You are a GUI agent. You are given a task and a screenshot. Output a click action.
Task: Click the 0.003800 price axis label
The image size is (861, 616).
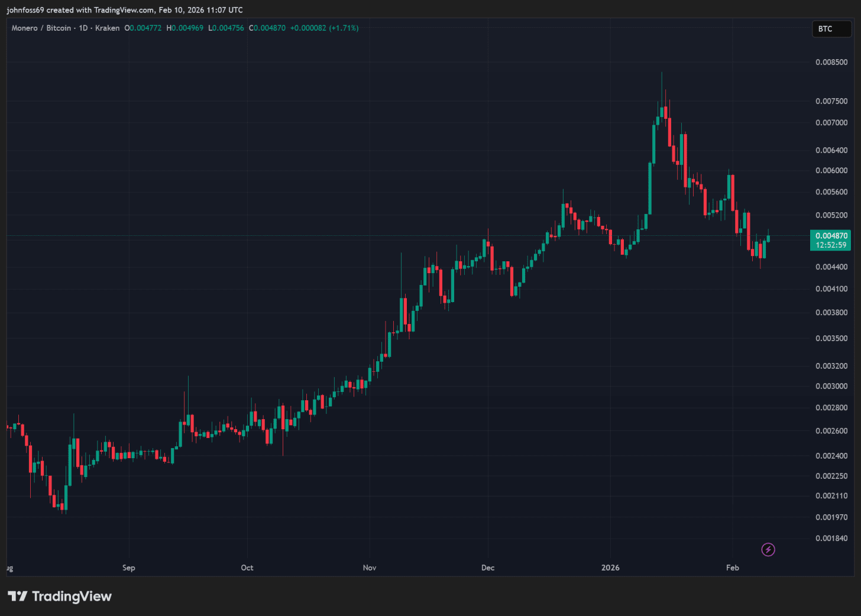(831, 312)
